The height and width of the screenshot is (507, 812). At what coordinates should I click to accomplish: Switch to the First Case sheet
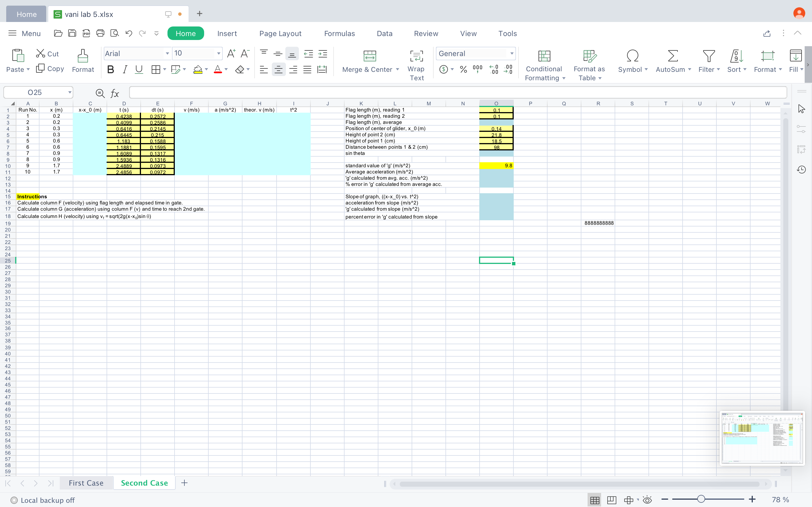click(x=86, y=483)
